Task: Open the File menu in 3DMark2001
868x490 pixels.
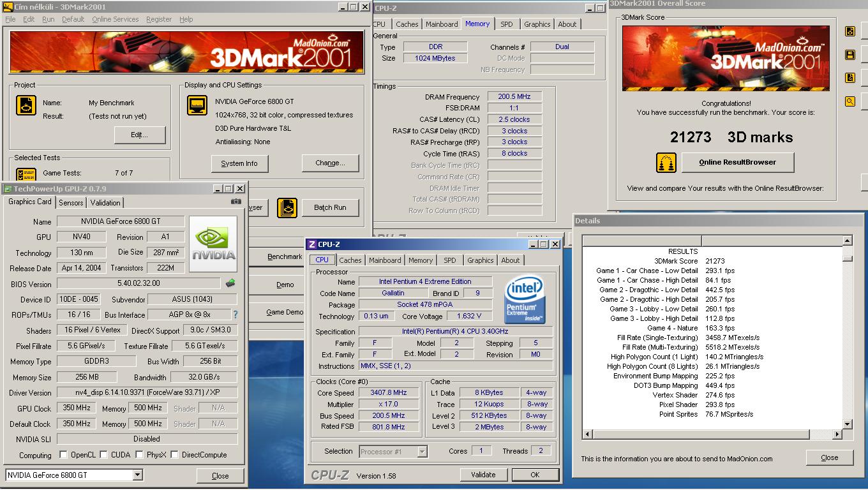Action: tap(10, 19)
